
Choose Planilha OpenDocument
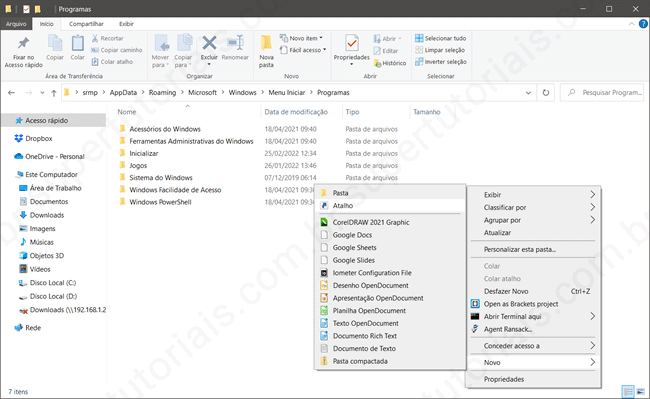(x=390, y=311)
